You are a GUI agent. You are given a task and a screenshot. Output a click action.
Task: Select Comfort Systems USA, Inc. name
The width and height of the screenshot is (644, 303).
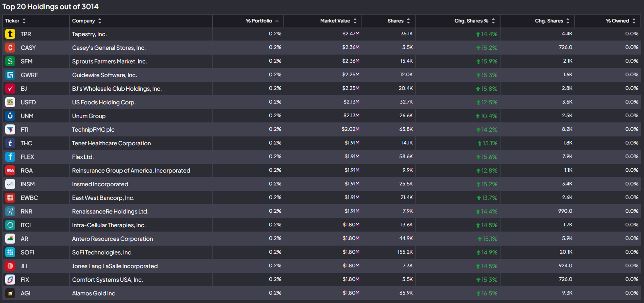pos(107,280)
